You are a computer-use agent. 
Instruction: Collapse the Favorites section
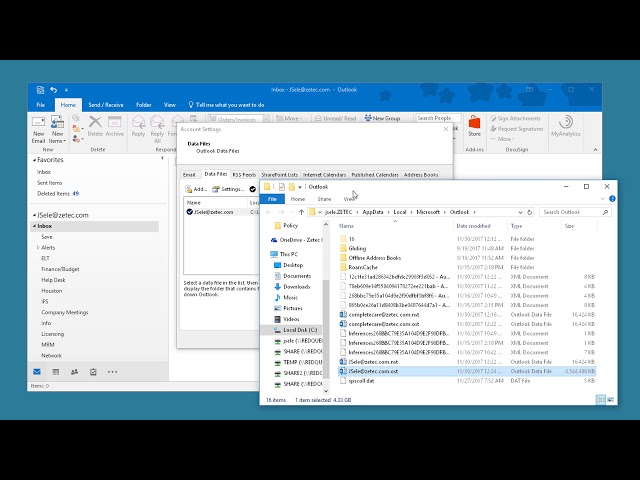34,160
